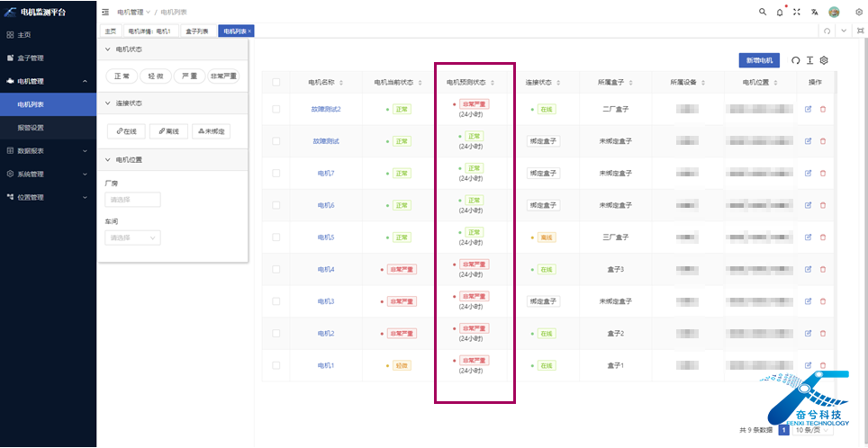Click the 厂房 select input field

coord(132,200)
